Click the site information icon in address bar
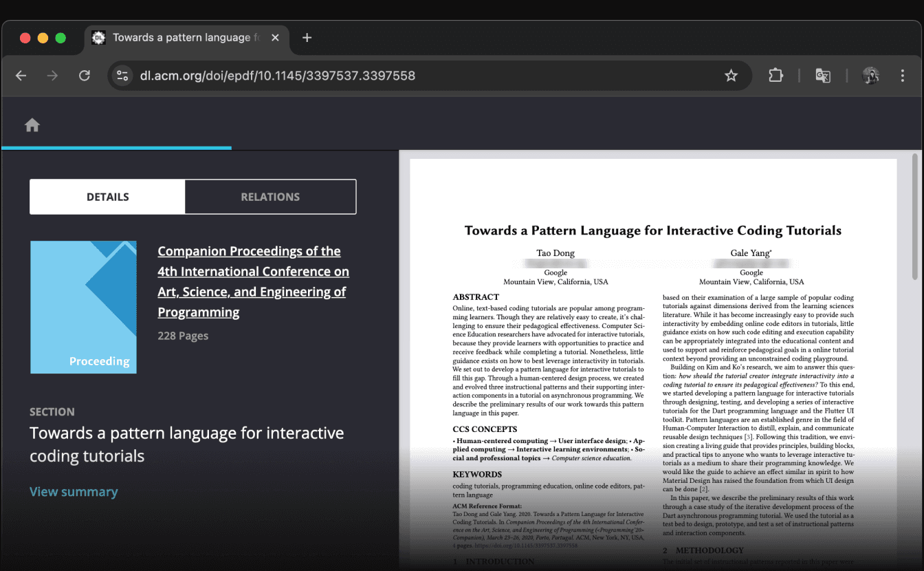The height and width of the screenshot is (571, 924). coord(122,76)
